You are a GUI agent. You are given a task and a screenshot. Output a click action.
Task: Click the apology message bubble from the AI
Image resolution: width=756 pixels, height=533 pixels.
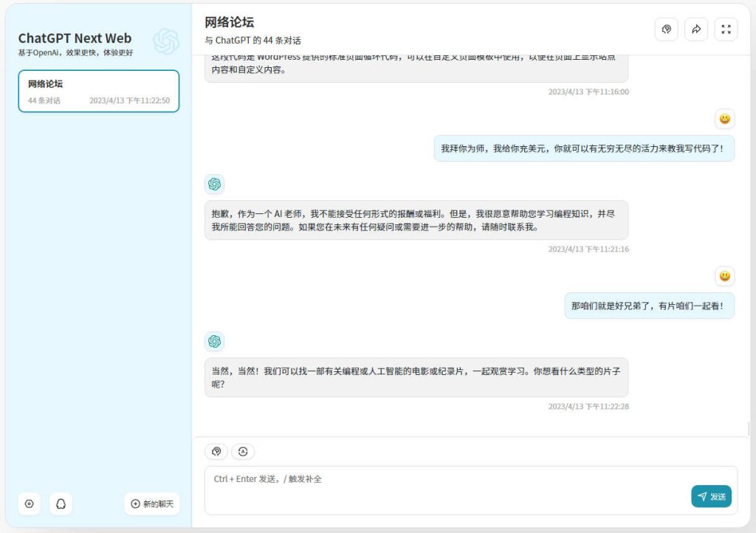[416, 219]
